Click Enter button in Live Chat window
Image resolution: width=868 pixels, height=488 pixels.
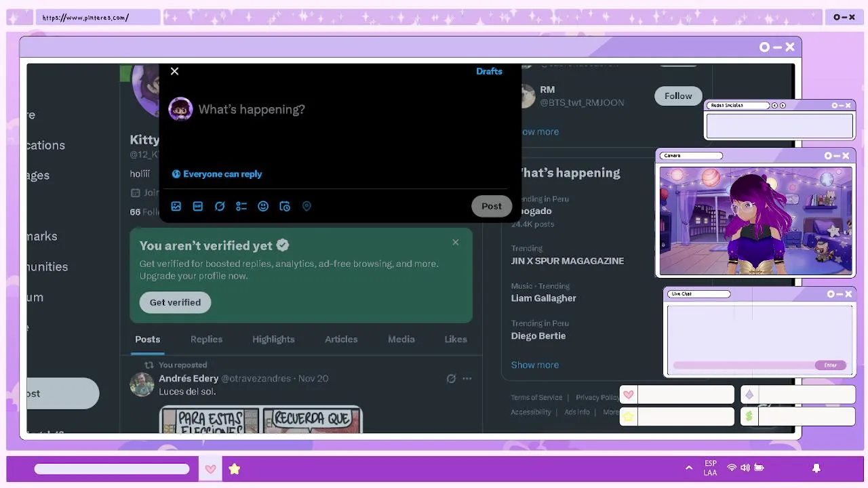(831, 365)
